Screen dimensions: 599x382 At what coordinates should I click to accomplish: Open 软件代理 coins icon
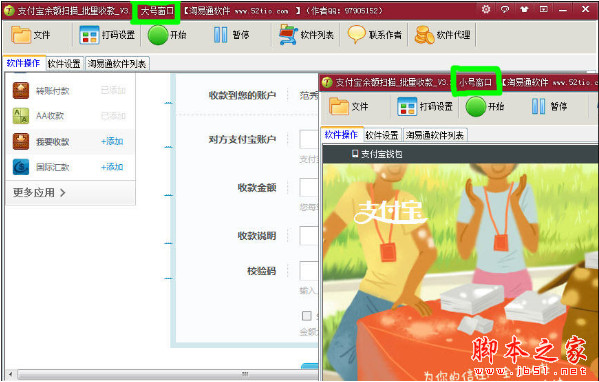(424, 35)
